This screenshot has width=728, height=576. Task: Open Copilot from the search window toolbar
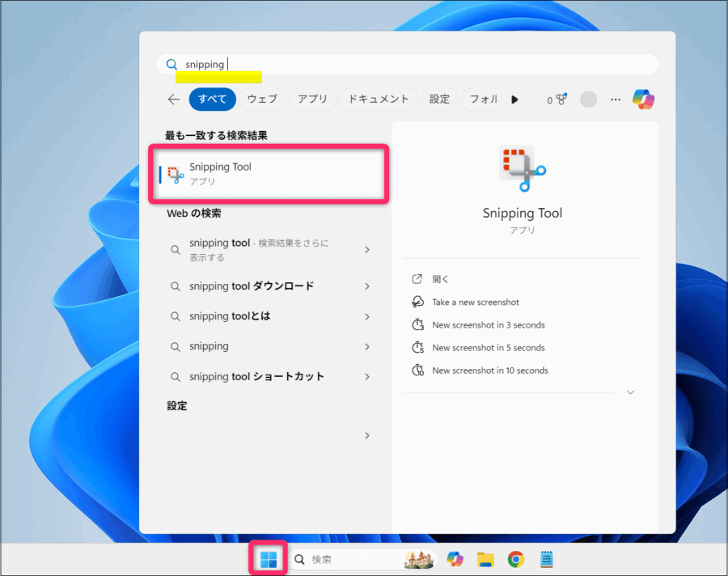[x=643, y=99]
